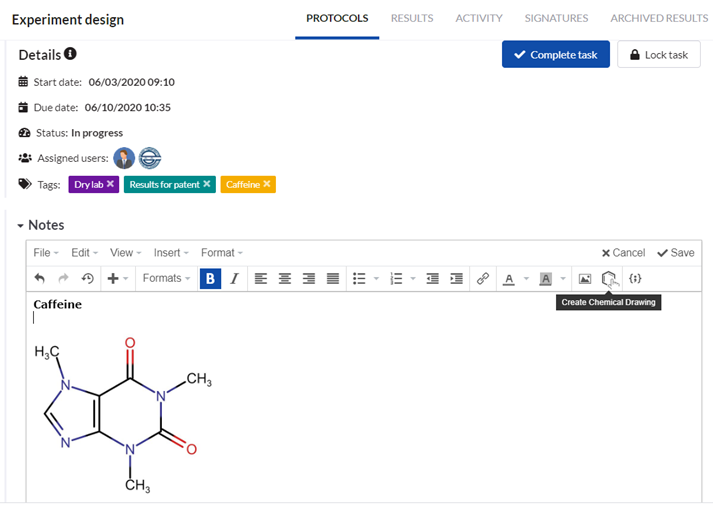Open the Format menu
The width and height of the screenshot is (713, 508).
(x=222, y=253)
